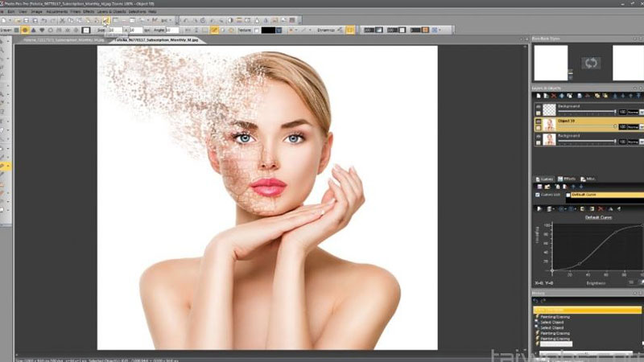
Task: Click the Cut scissors icon
Action: pos(62,20)
